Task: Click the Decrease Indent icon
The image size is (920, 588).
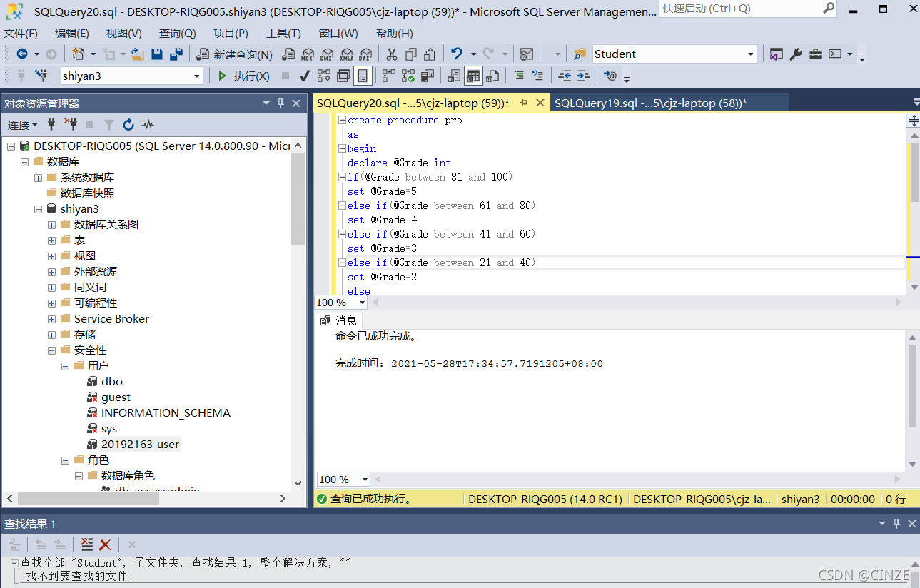Action: tap(565, 76)
